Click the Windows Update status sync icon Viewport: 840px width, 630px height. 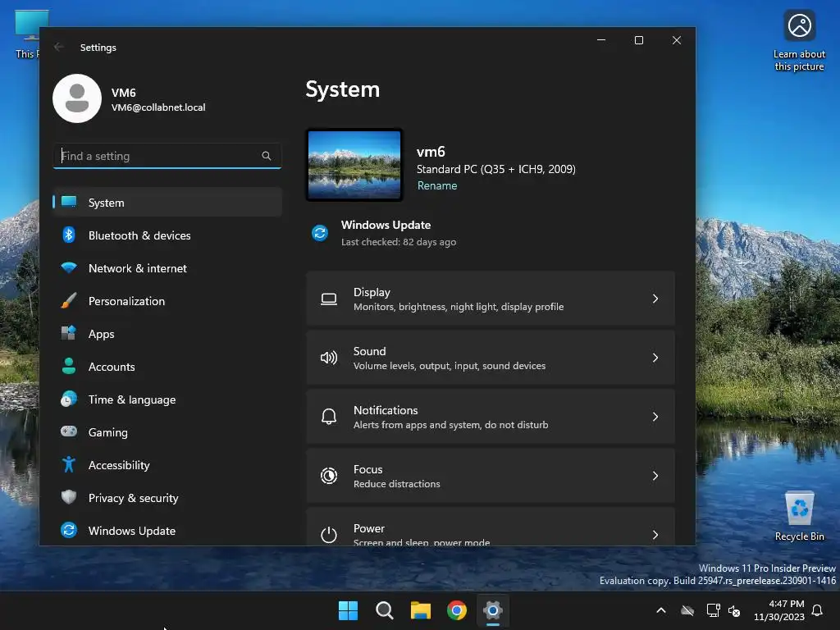tap(320, 233)
